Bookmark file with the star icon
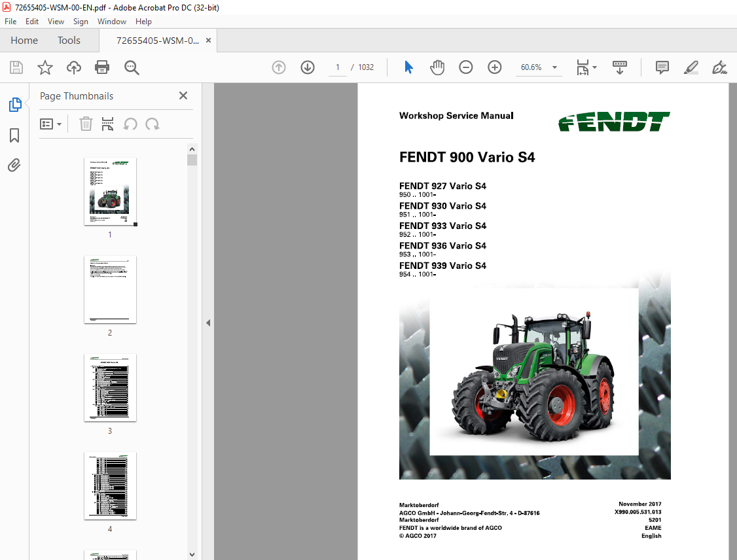This screenshot has height=560, width=737. click(x=45, y=67)
